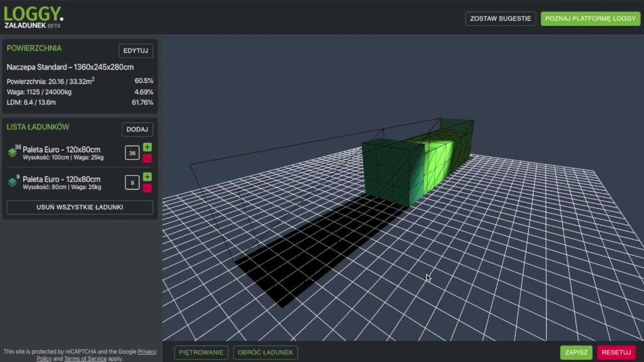Click the 61.76% LDM usage figure
Image resolution: width=644 pixels, height=362 pixels.
[x=142, y=102]
